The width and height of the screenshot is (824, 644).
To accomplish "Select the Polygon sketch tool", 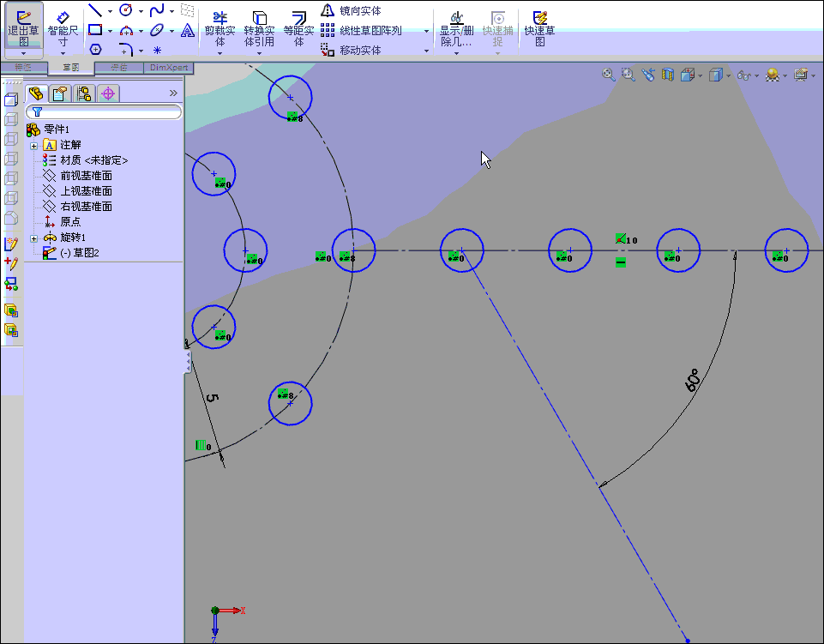I will coord(95,50).
